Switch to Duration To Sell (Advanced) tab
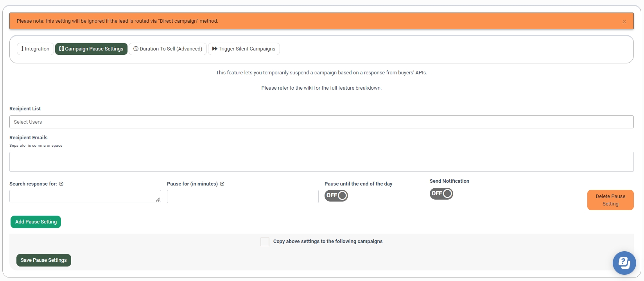Image resolution: width=644 pixels, height=281 pixels. [168, 49]
